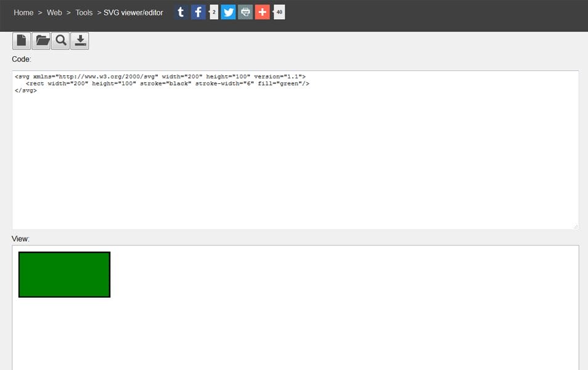Image resolution: width=588 pixels, height=370 pixels.
Task: Share the page on Twitter
Action: (x=228, y=12)
